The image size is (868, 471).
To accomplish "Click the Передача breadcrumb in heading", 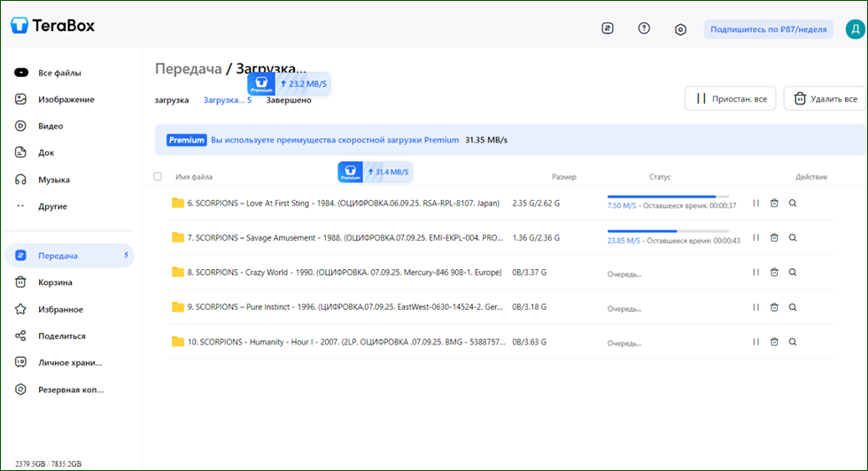I will click(x=188, y=69).
